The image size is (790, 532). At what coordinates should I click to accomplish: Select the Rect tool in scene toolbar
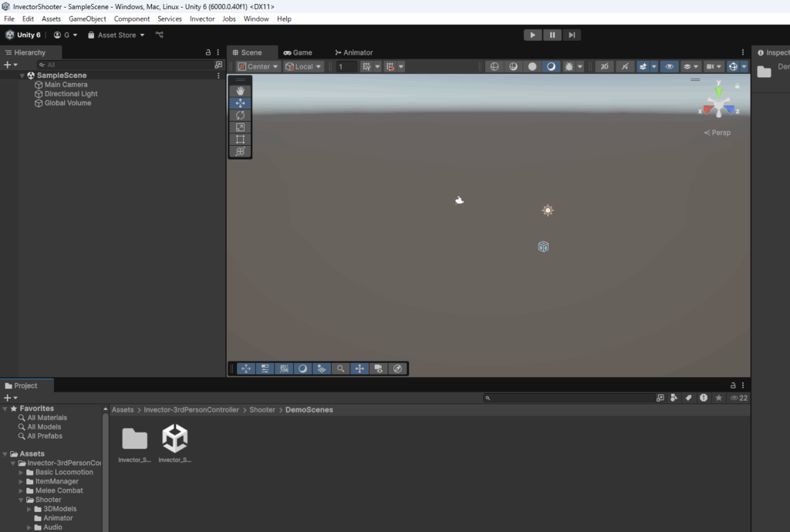(x=240, y=140)
